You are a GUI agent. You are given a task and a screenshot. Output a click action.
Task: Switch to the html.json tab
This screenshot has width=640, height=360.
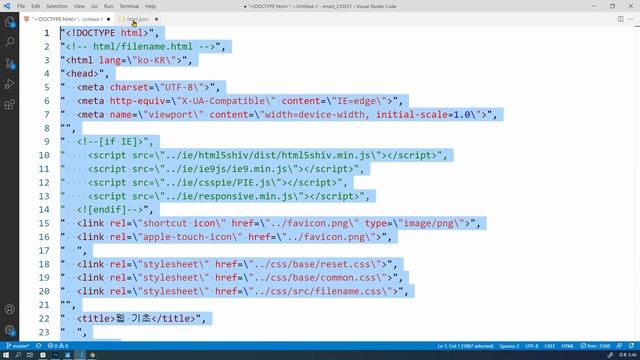coord(138,19)
